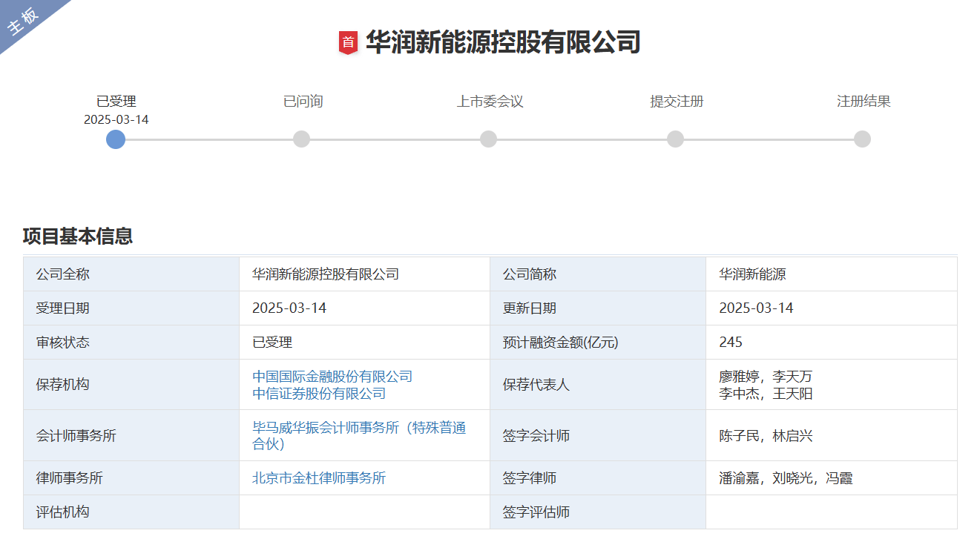Click the 提交注册 stage dot
Viewport: 980px width, 539px height.
click(675, 139)
